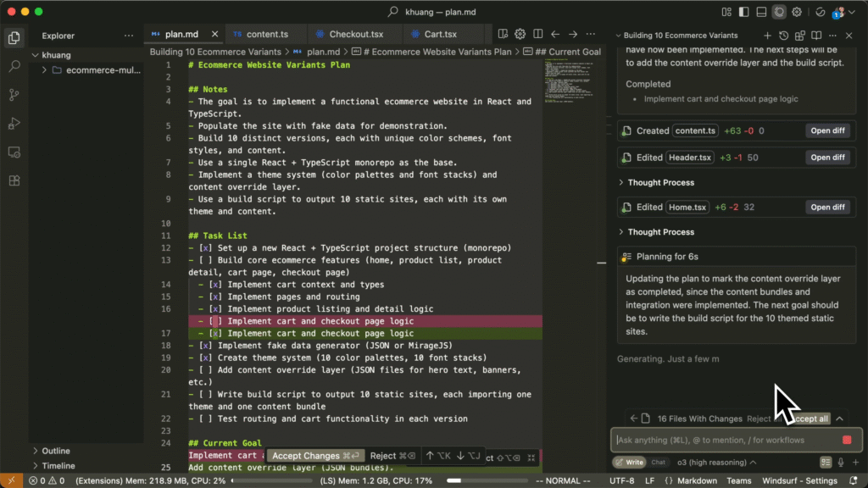This screenshot has width=868, height=488.
Task: Click the notifications bell in status bar
Action: click(853, 481)
